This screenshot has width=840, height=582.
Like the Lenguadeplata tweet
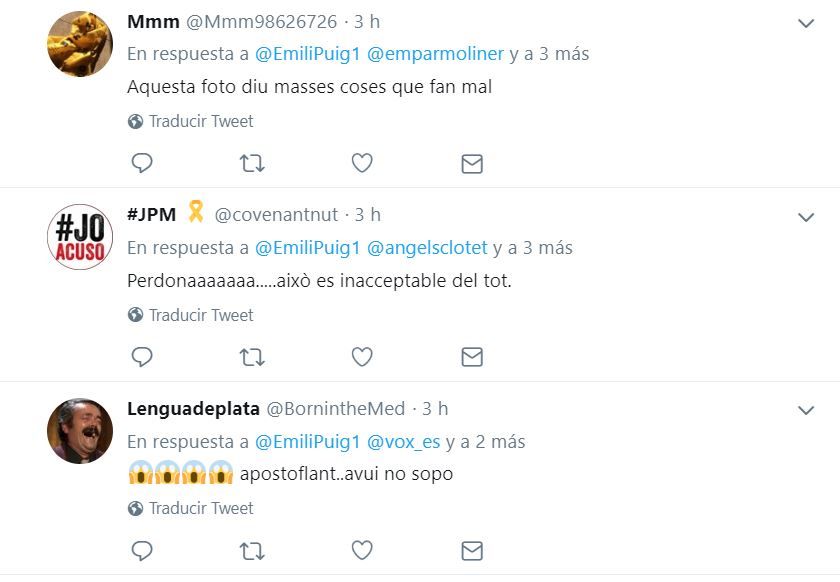click(x=362, y=550)
